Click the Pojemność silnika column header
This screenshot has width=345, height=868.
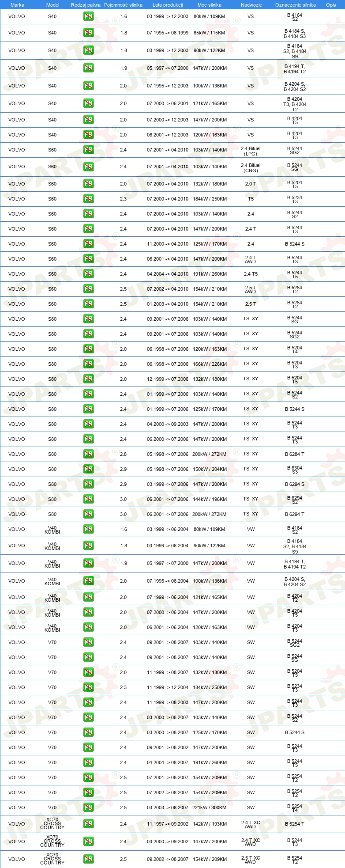coord(123,5)
